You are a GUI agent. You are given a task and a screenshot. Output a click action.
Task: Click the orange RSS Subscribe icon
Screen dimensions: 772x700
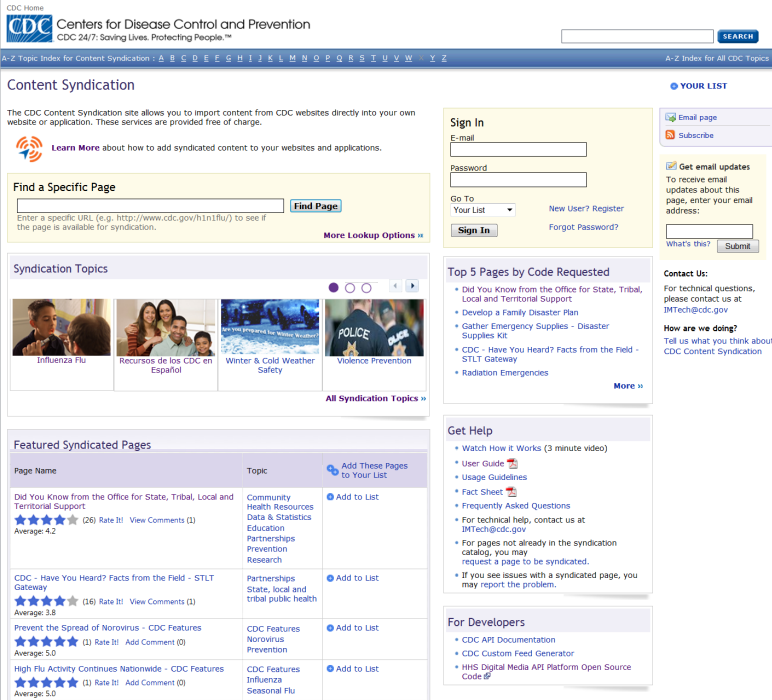pos(670,135)
